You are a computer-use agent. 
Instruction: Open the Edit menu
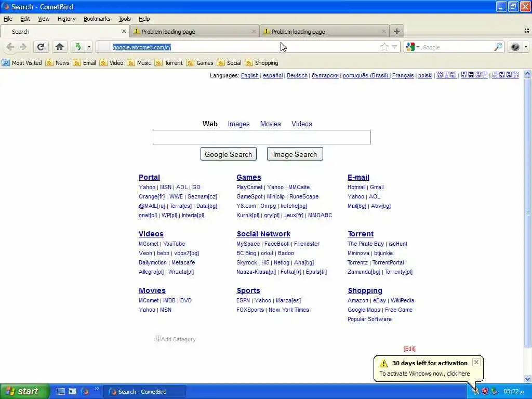[25, 19]
